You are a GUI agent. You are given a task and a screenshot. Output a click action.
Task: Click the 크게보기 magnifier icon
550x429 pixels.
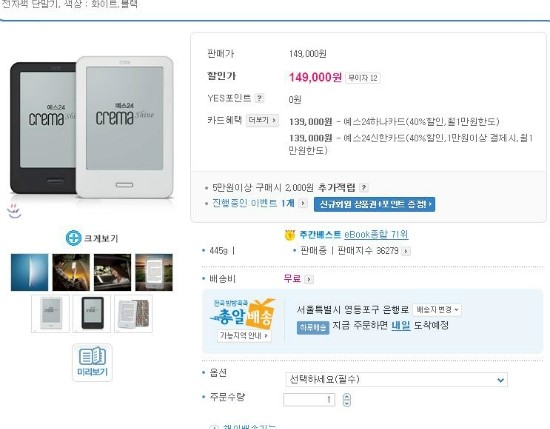coord(73,238)
